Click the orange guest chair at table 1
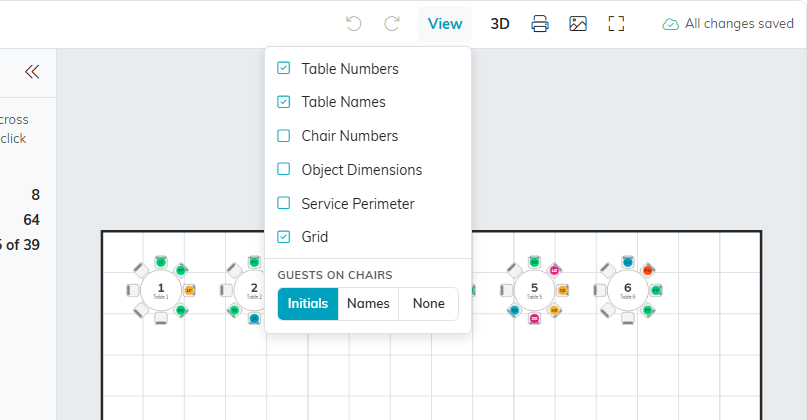Image resolution: width=807 pixels, height=420 pixels. 189,290
